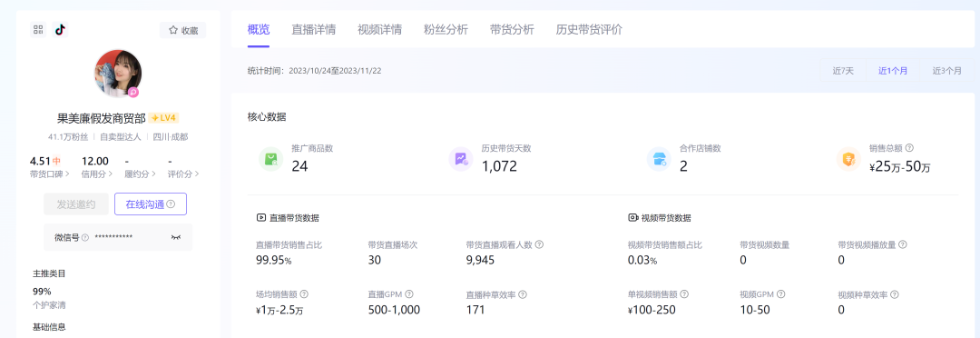980x338 pixels.
Task: Click the 直播带货数据 play icon
Action: 261,218
